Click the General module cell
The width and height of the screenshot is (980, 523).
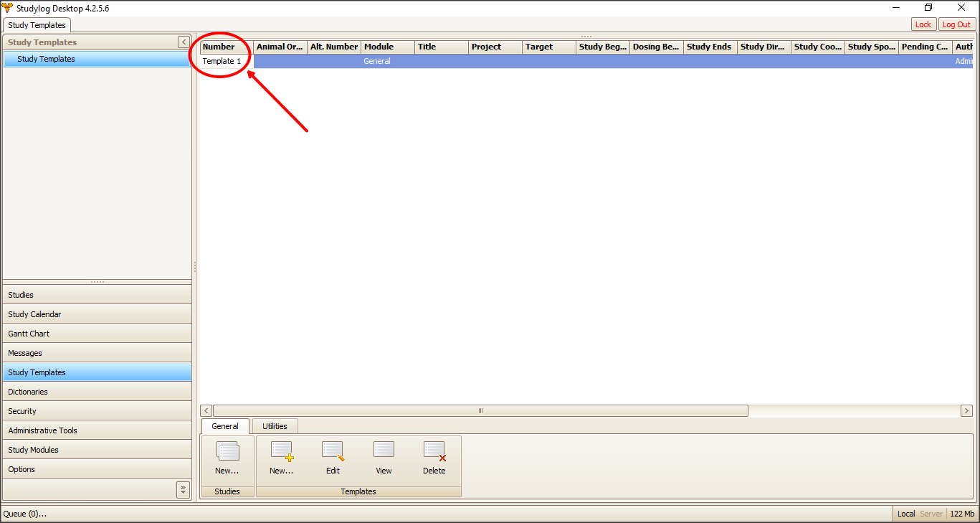coord(388,61)
